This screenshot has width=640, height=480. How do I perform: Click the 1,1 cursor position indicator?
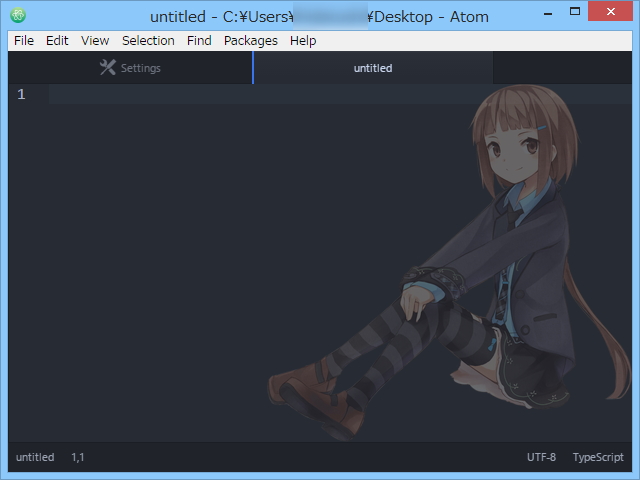tap(78, 457)
